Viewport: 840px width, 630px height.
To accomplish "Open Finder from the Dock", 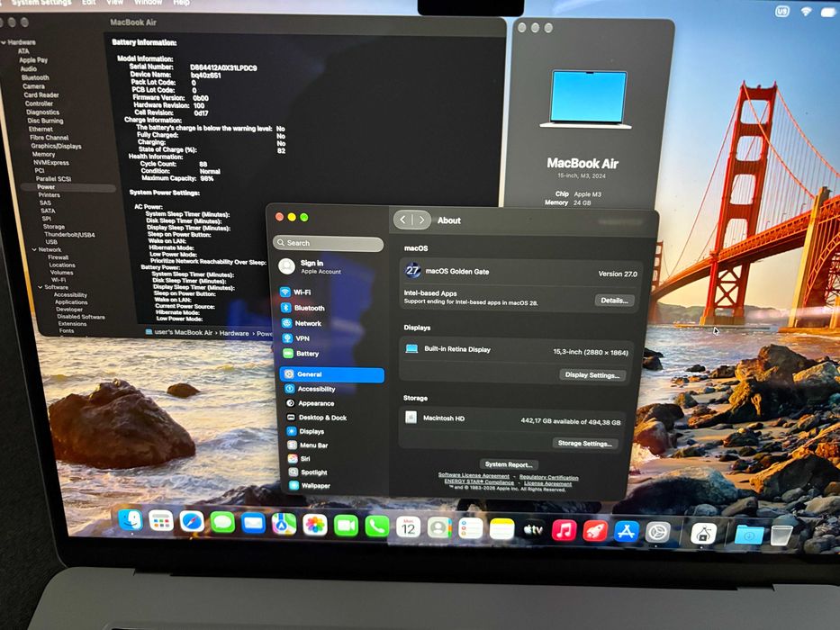I will click(131, 519).
